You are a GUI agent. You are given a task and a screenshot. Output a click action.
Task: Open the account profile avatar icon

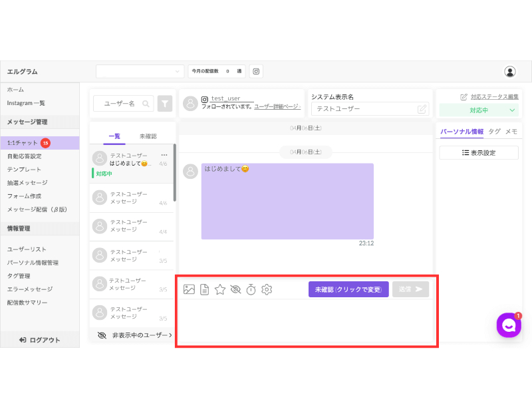coord(509,72)
